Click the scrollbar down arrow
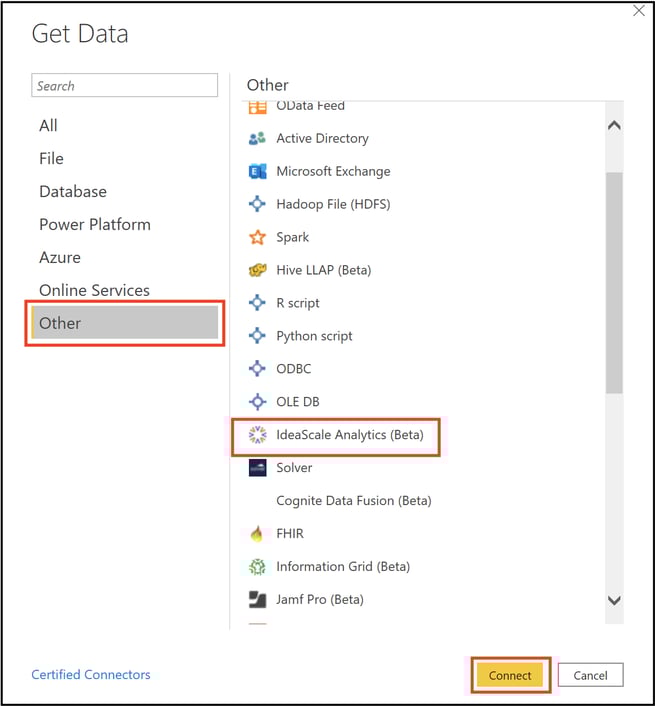655x706 pixels. point(614,600)
